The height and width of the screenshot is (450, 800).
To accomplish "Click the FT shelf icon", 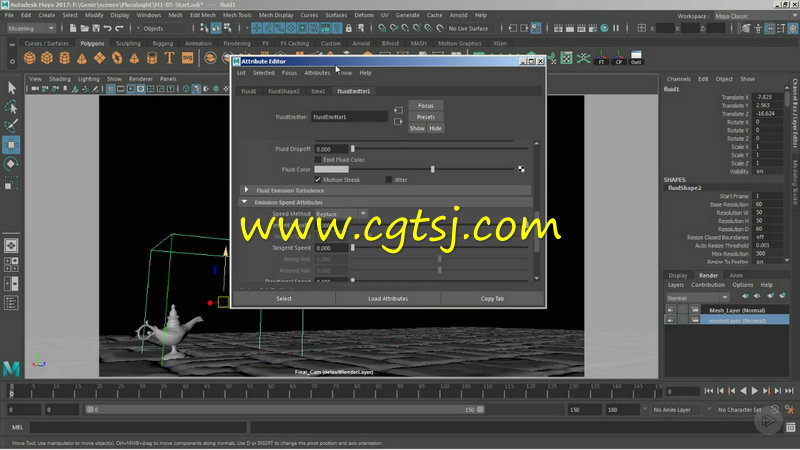I will point(601,58).
